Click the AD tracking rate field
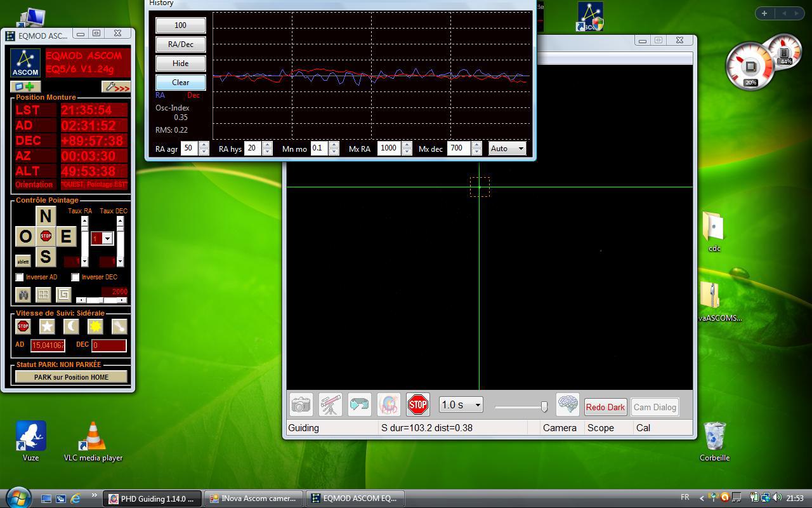The width and height of the screenshot is (812, 508). pyautogui.click(x=48, y=345)
